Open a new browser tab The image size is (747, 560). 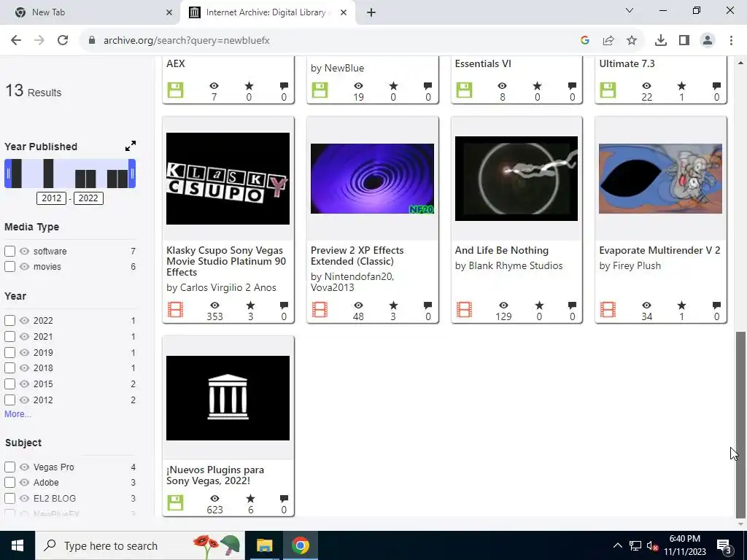point(371,12)
